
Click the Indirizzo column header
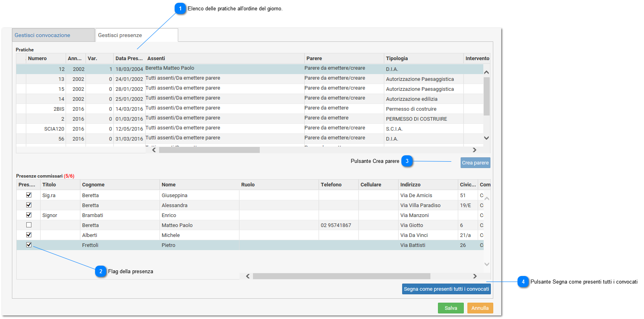pos(428,184)
